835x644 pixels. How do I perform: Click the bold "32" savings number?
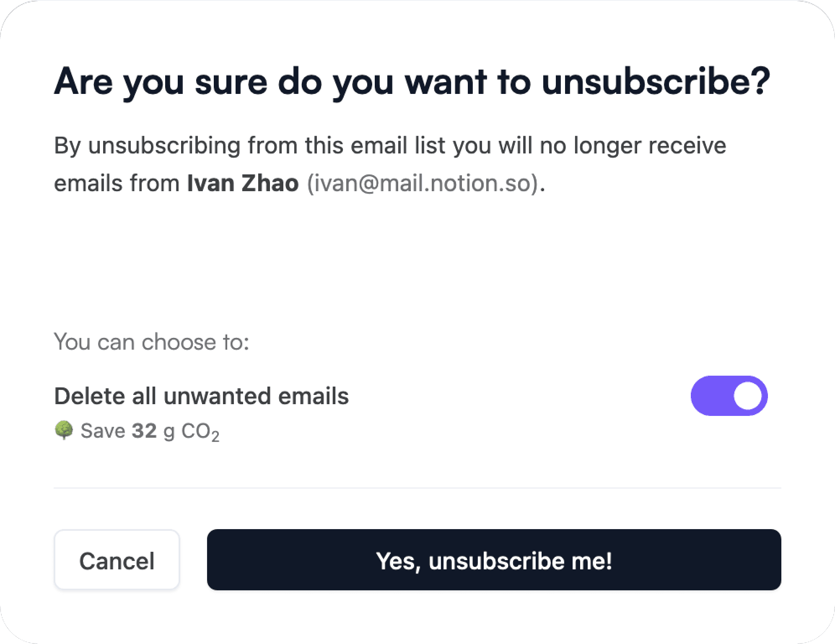(144, 431)
